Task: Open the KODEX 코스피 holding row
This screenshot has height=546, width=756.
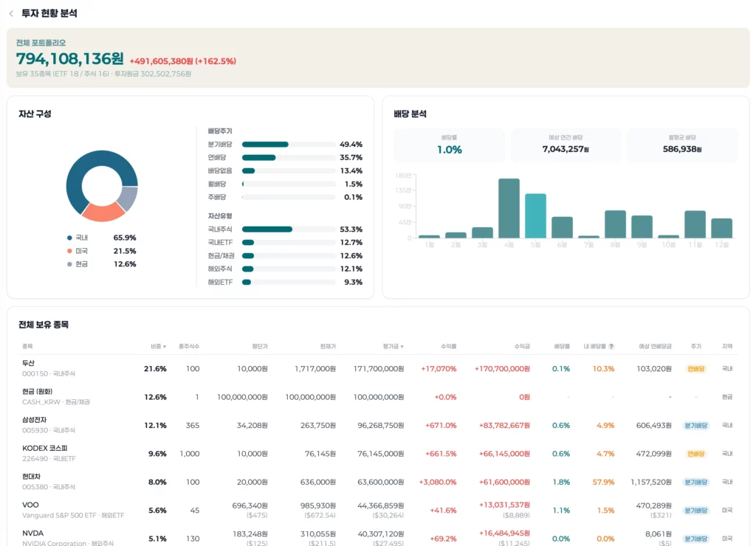Action: [x=378, y=454]
